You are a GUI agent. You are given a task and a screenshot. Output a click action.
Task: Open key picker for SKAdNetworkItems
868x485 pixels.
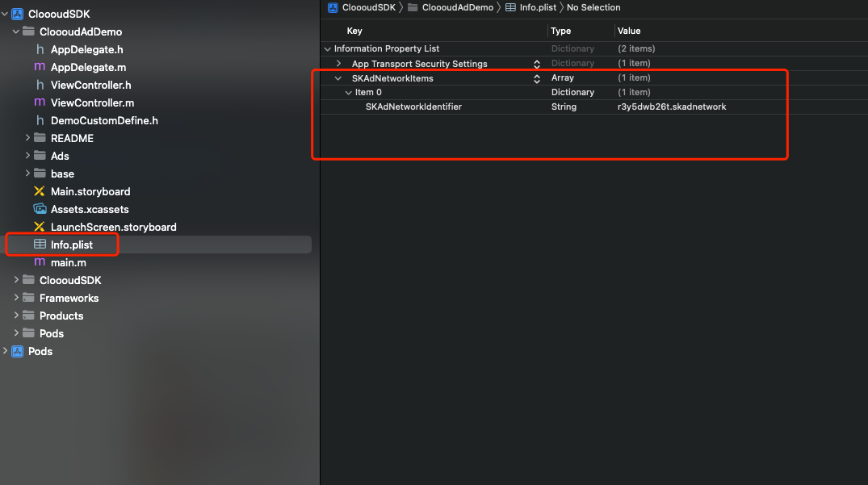[x=536, y=78]
